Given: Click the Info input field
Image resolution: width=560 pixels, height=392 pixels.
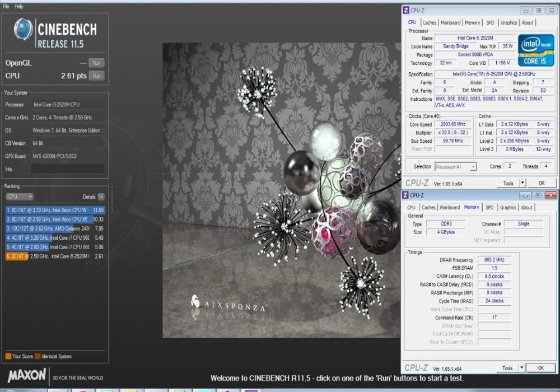Looking at the screenshot, I should (67, 169).
